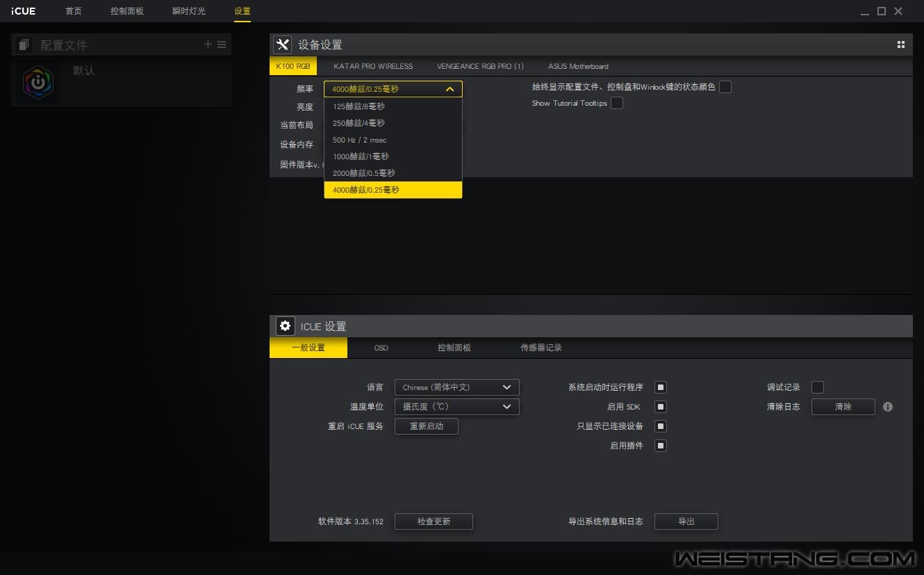This screenshot has width=924, height=575.
Task: Open the 温度单位 摄氏度 dropdown
Action: pos(456,407)
